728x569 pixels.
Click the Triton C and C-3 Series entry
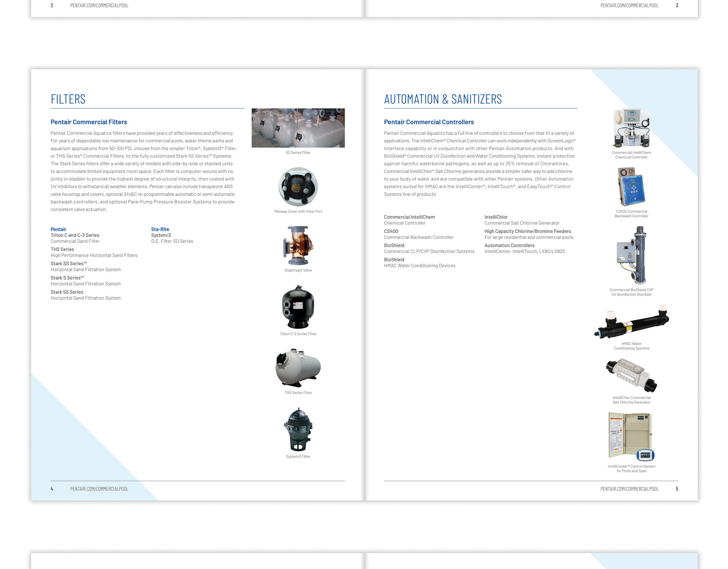pos(75,238)
